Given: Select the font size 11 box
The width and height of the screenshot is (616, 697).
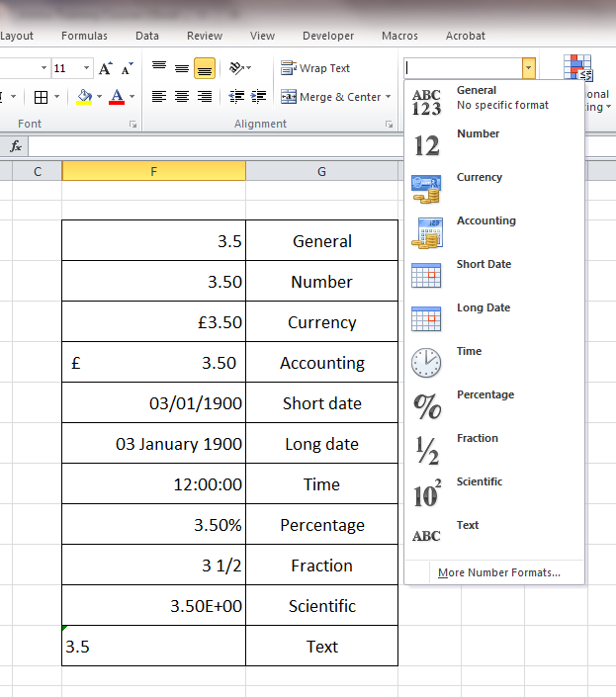Looking at the screenshot, I should tap(66, 68).
